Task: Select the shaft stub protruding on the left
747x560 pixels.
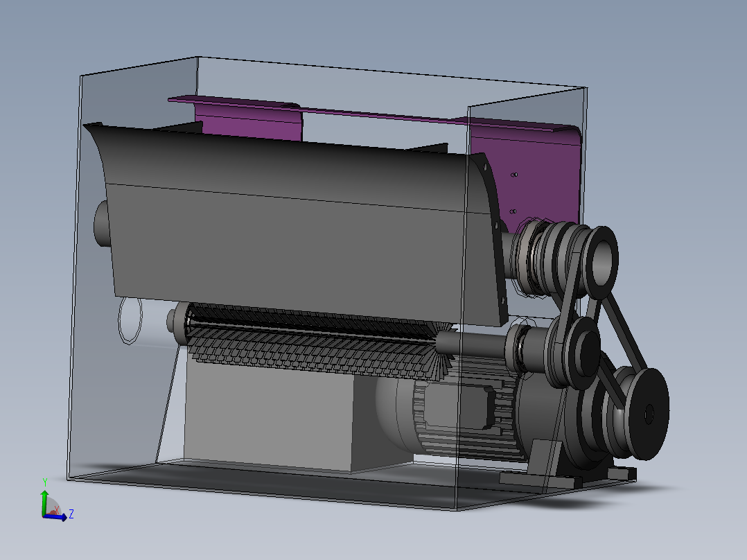Action: click(102, 224)
